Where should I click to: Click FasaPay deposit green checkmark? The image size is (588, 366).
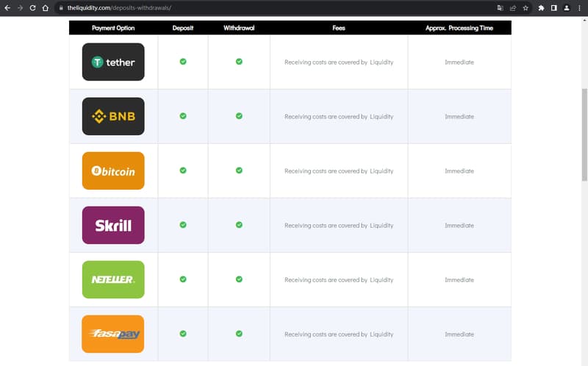(183, 334)
